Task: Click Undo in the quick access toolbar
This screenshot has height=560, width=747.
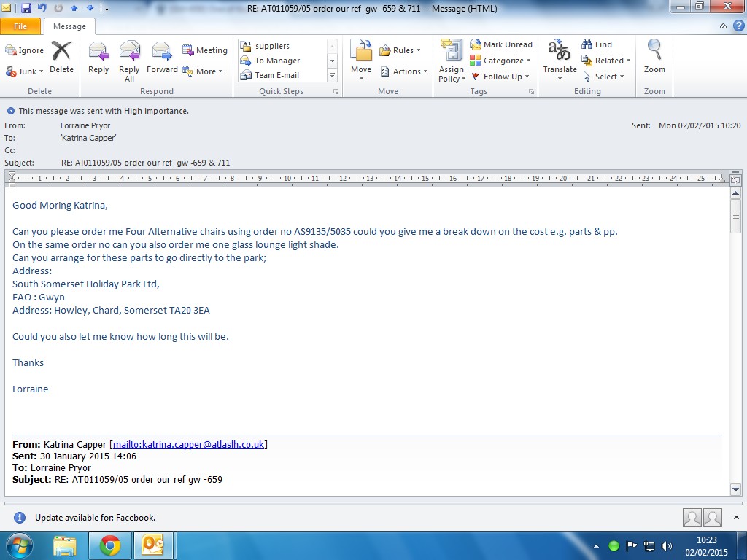Action: tap(42, 8)
